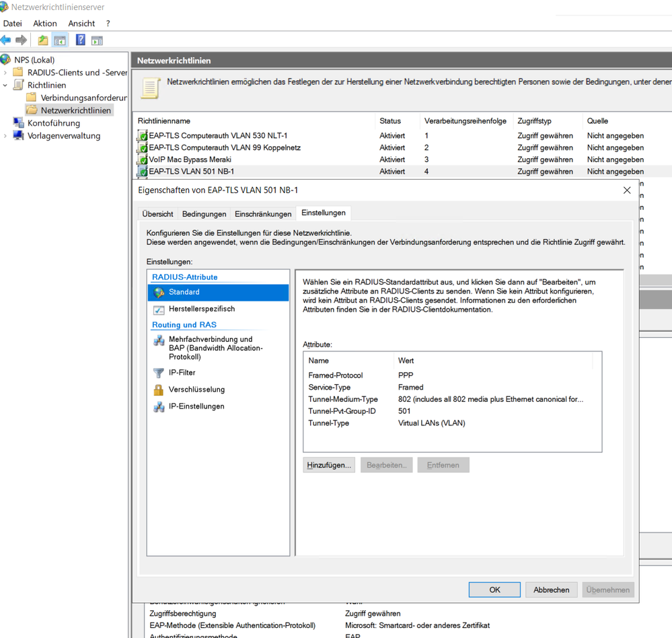Click the blue back arrow in toolbar

pos(6,40)
